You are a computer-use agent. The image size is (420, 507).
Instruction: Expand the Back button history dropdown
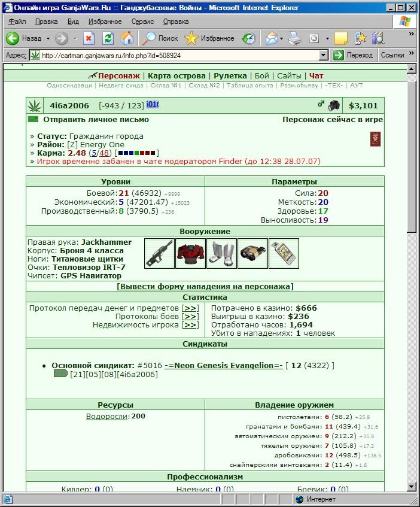pyautogui.click(x=48, y=38)
